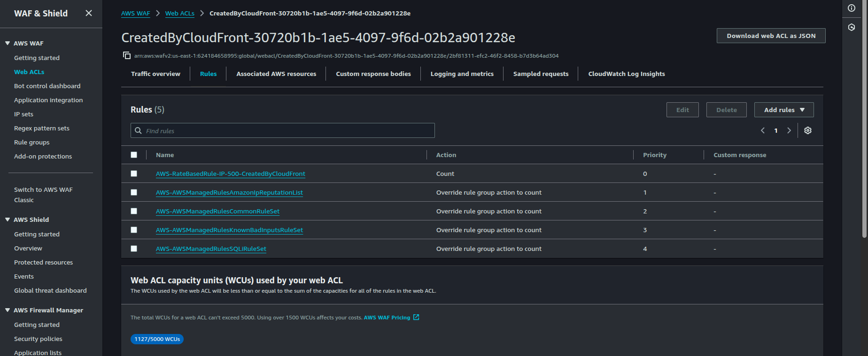Focus the Find rules search field
The width and height of the screenshot is (868, 356).
pyautogui.click(x=283, y=130)
